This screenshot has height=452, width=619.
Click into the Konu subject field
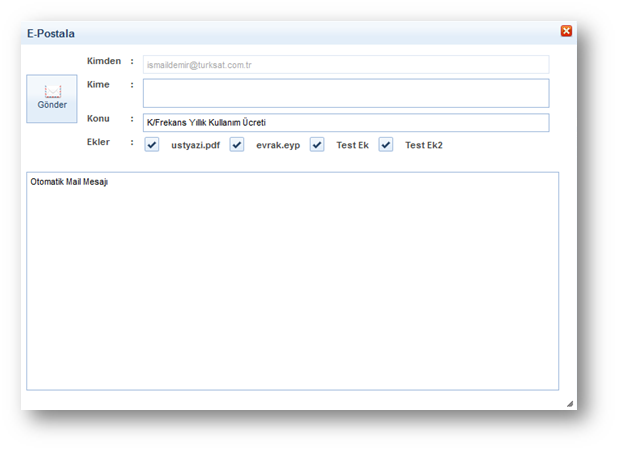click(x=346, y=123)
